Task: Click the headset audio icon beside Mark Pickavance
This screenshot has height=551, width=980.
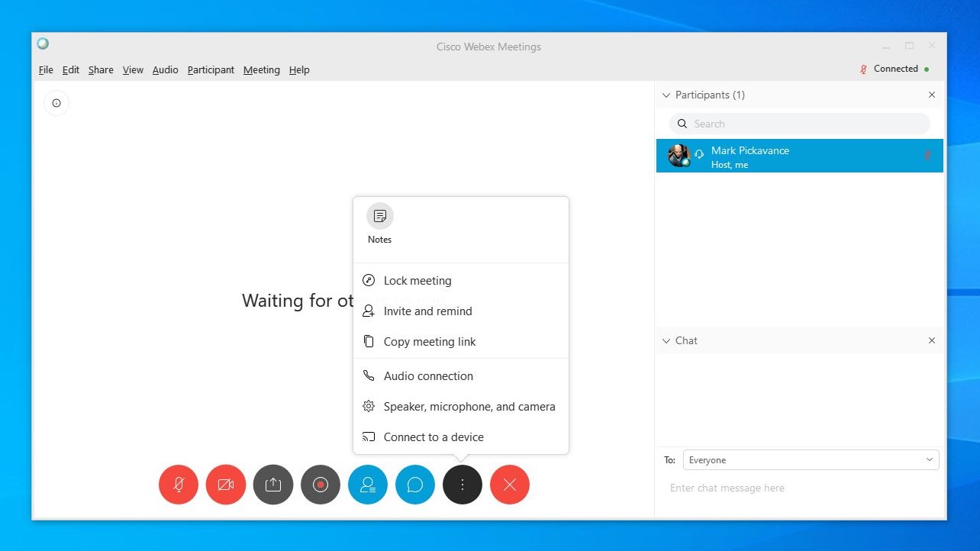Action: click(x=698, y=154)
